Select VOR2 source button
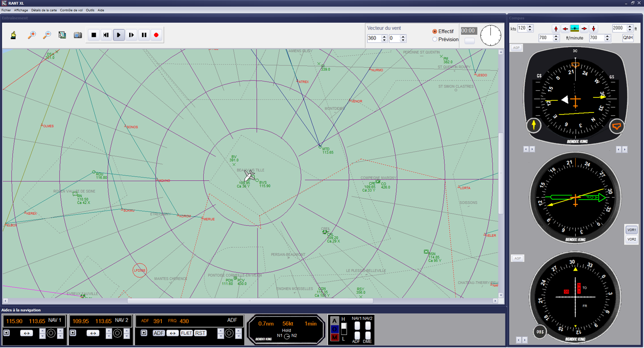The width and height of the screenshot is (644, 348). 631,239
